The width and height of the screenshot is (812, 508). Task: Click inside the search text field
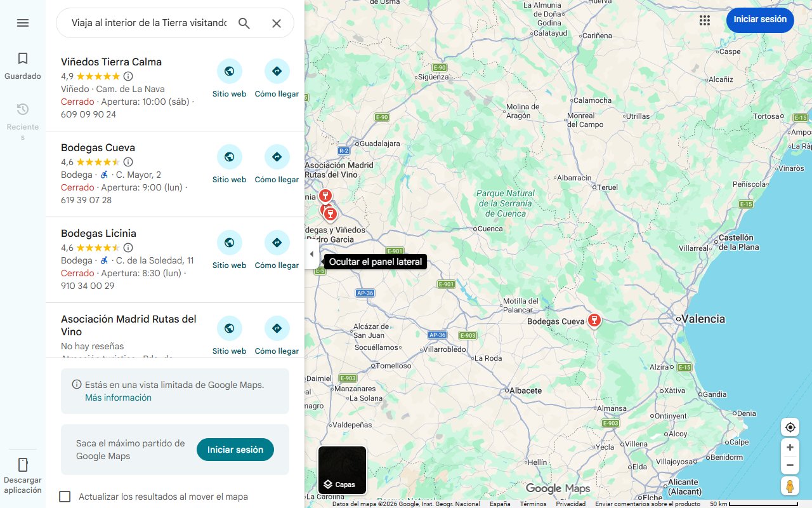click(149, 23)
